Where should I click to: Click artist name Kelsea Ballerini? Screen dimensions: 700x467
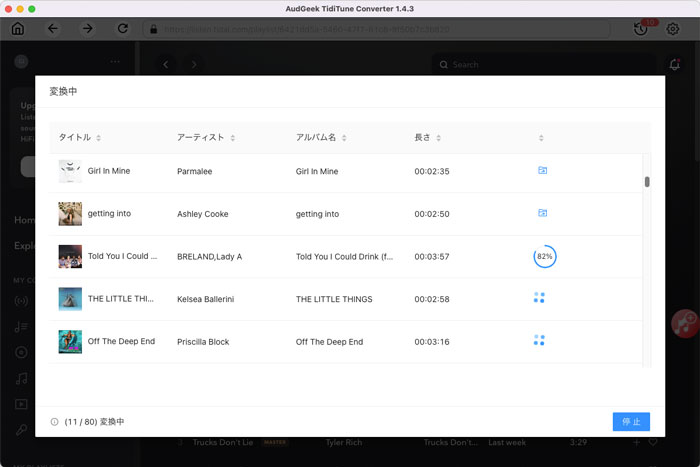pos(205,299)
